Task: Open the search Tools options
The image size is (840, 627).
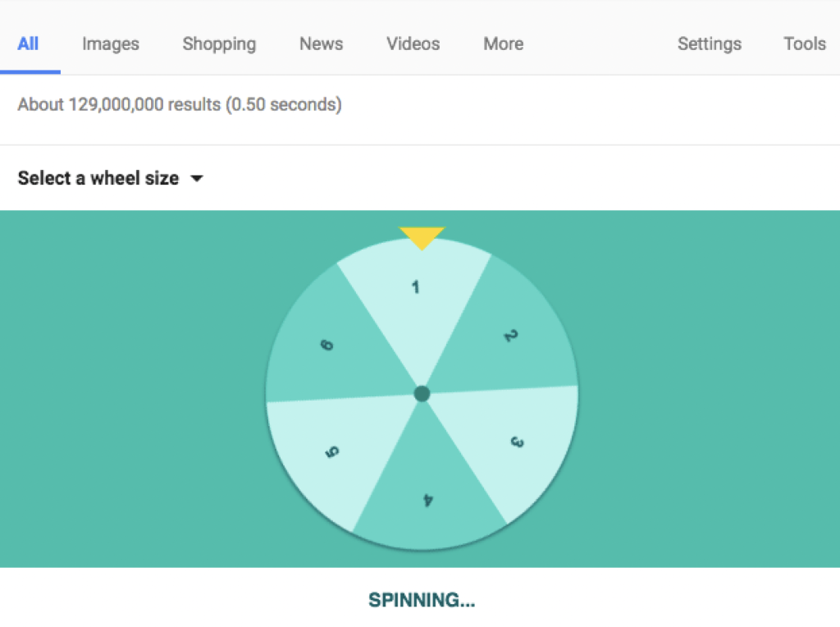Action: click(x=805, y=44)
